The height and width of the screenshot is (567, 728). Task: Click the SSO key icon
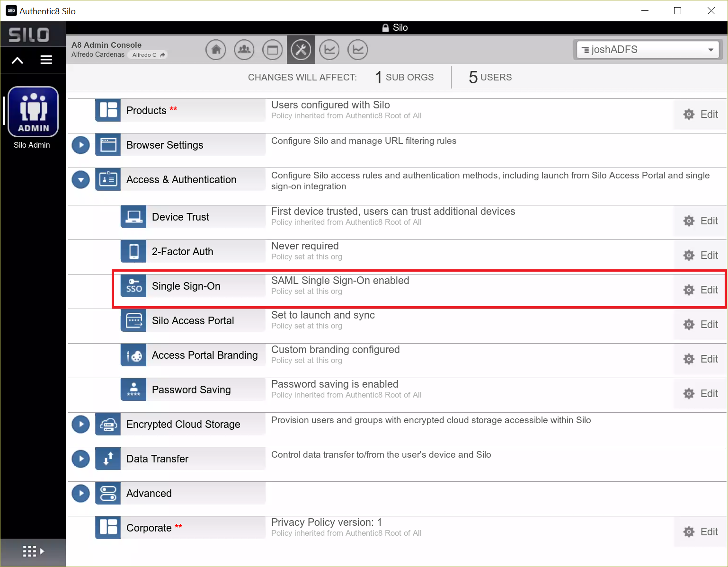[134, 286]
